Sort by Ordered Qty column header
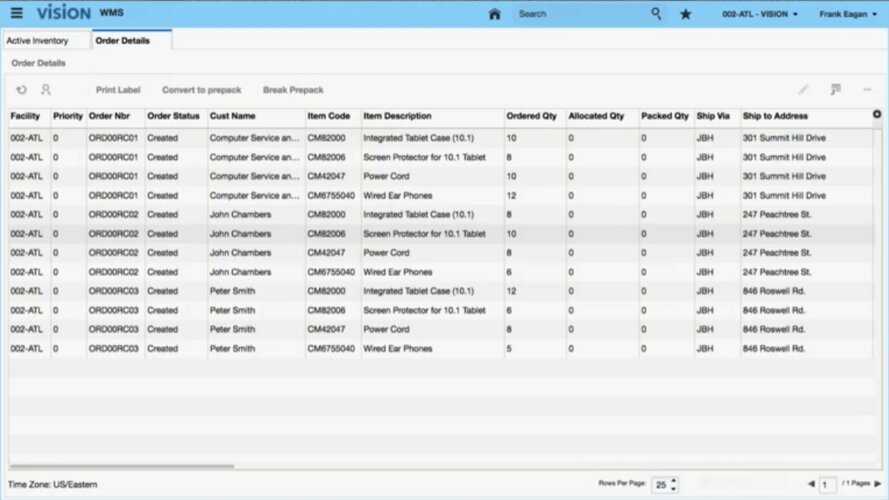889x500 pixels. coord(531,116)
